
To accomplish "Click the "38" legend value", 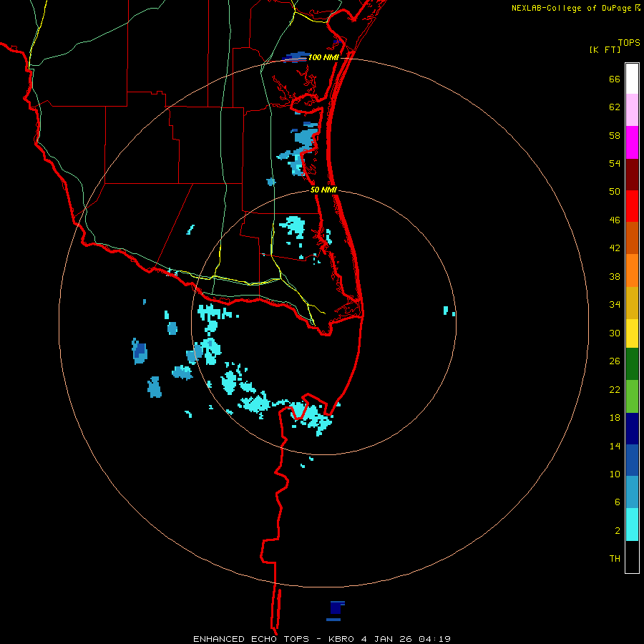I will [x=615, y=277].
